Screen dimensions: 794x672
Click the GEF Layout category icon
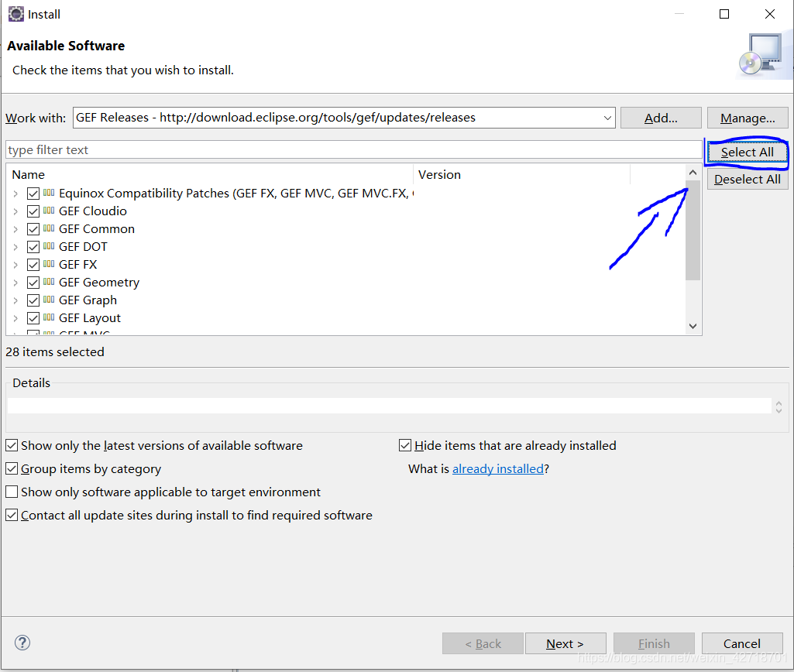point(49,317)
